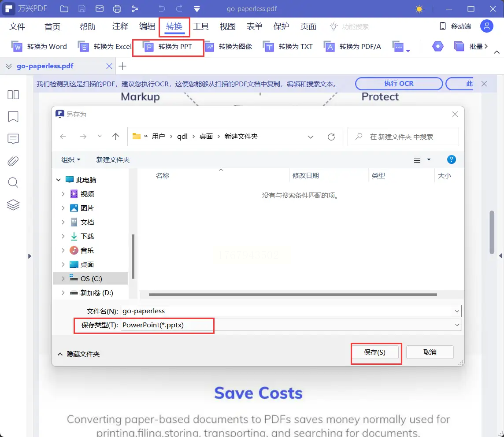Select Convert to image tool
504x437 pixels.
[x=229, y=47]
